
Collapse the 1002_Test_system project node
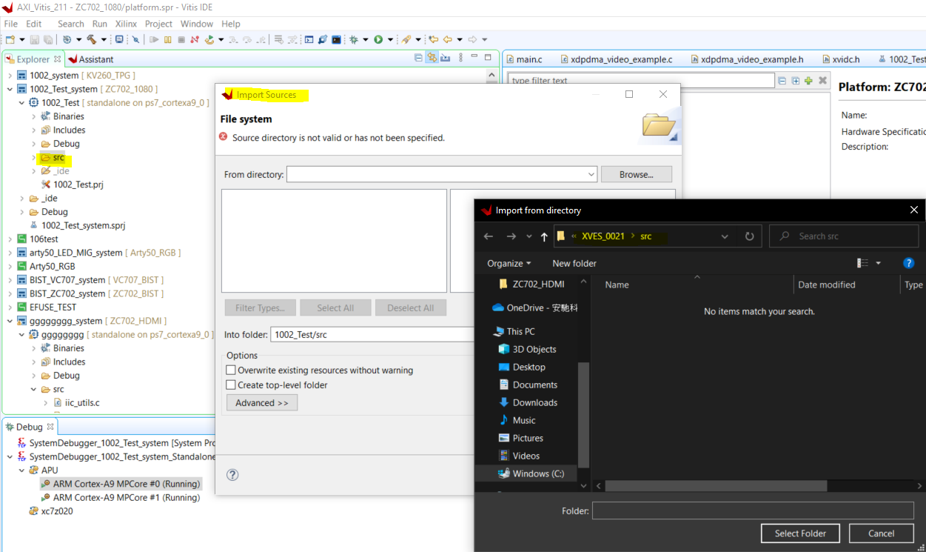pos(9,89)
